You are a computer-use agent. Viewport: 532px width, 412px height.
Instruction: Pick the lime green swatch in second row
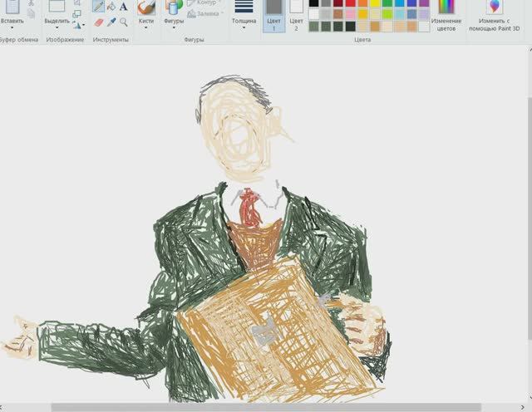[387, 14]
